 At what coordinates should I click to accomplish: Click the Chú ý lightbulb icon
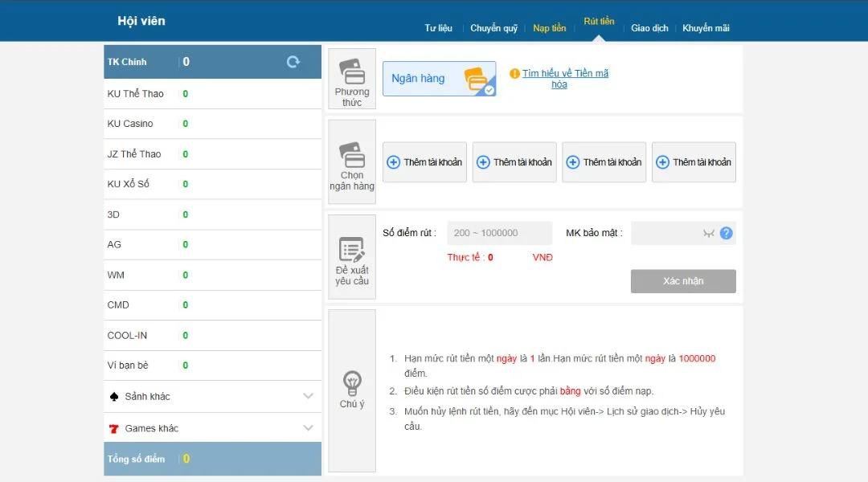352,382
